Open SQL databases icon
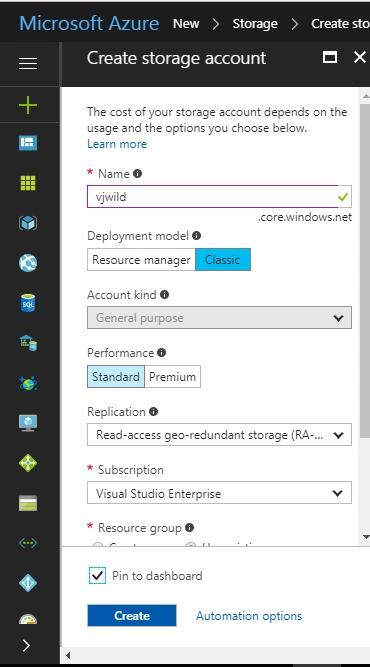This screenshot has height=667, width=370. (x=28, y=303)
